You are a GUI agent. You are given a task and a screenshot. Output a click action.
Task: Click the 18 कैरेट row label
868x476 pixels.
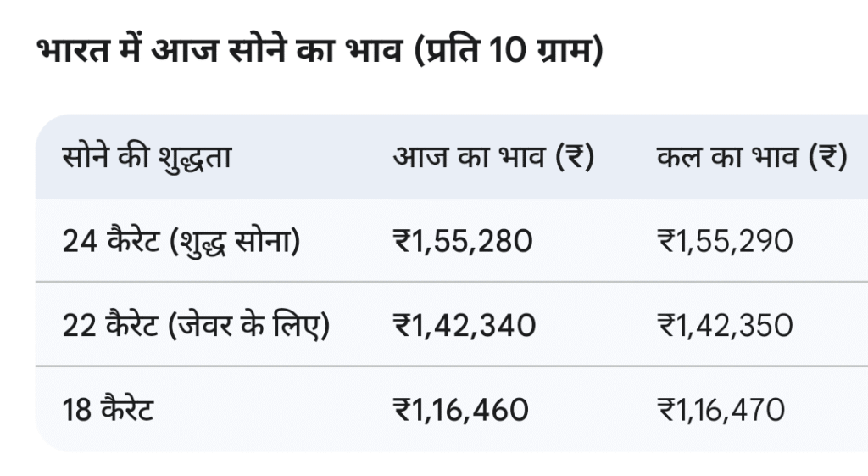(108, 411)
